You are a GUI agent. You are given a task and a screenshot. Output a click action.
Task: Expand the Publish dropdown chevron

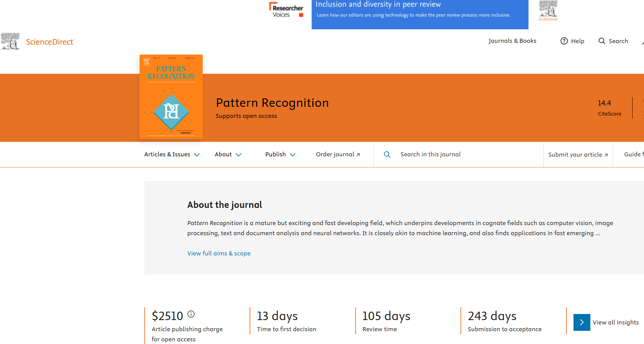293,155
